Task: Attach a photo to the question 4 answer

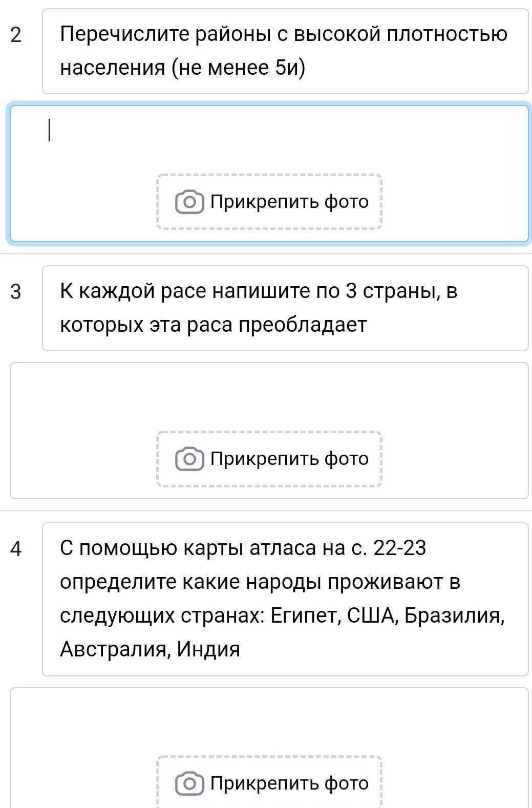Action: pyautogui.click(x=269, y=782)
